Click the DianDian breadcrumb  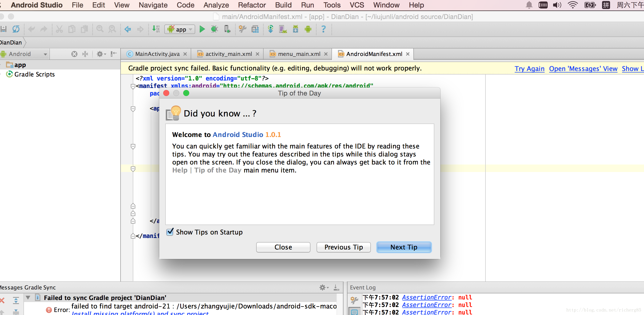(11, 42)
